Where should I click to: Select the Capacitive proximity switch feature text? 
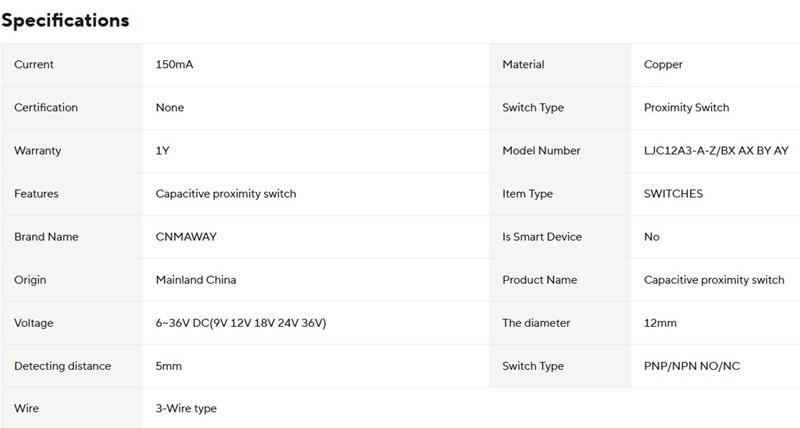(x=226, y=194)
